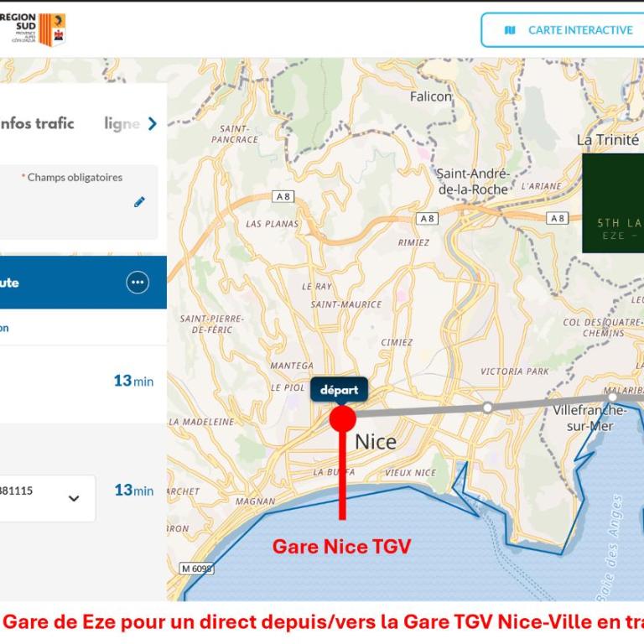The width and height of the screenshot is (644, 644).
Task: Click Saint-André-de-la-Roche map label
Action: 473,181
